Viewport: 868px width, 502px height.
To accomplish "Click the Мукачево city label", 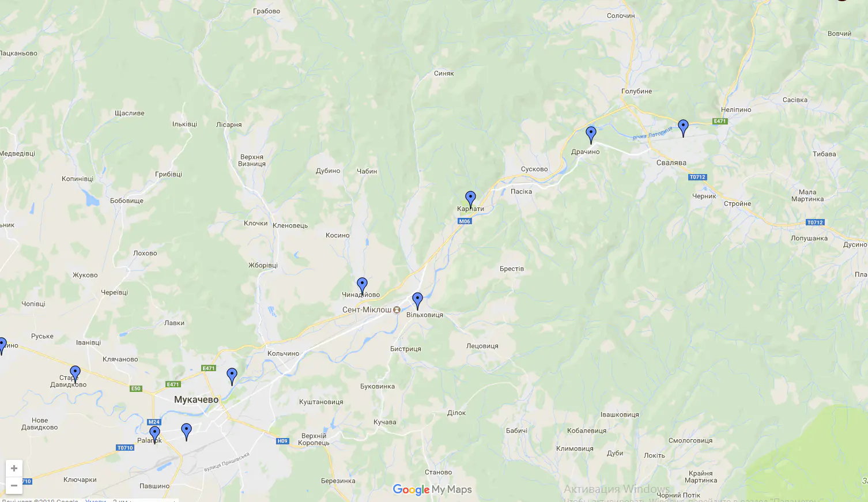I will 197,399.
